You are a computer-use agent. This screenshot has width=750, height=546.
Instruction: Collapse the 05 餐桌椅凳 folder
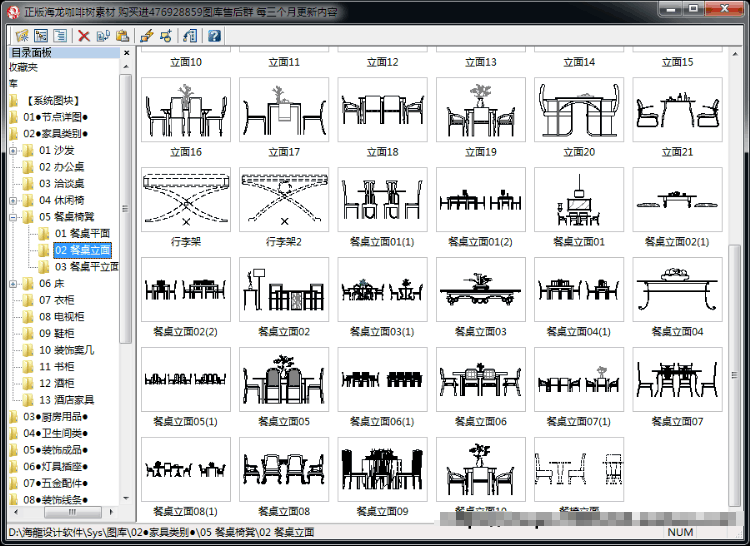pos(13,217)
